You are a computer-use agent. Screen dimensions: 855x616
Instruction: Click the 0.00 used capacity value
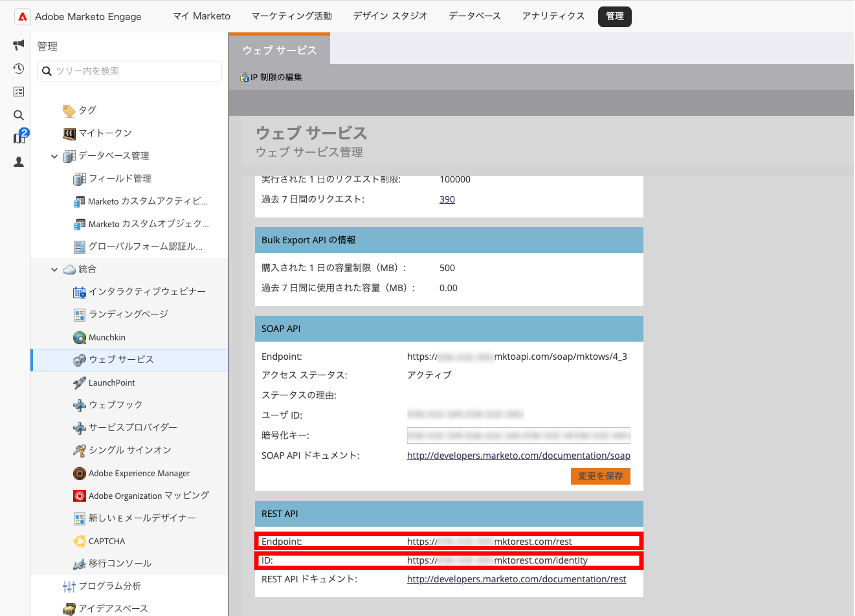tap(448, 288)
